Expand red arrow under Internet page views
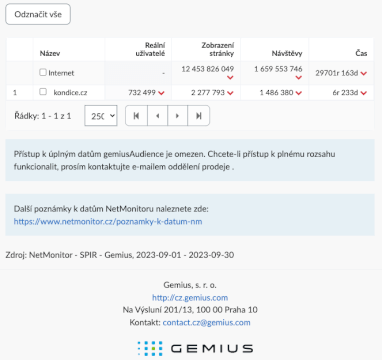Viewport: 382px width, 360px height. pos(230,78)
